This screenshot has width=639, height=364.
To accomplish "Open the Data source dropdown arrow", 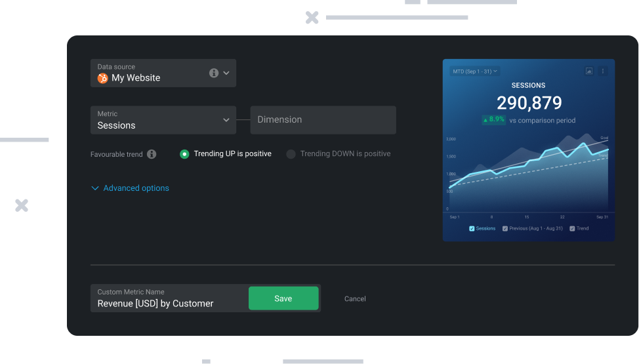I will (x=226, y=73).
